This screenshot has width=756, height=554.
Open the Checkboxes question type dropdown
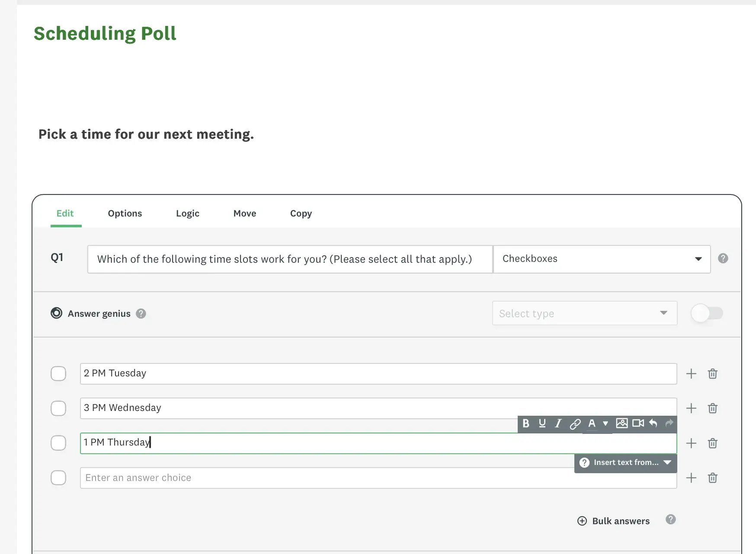[x=698, y=259]
